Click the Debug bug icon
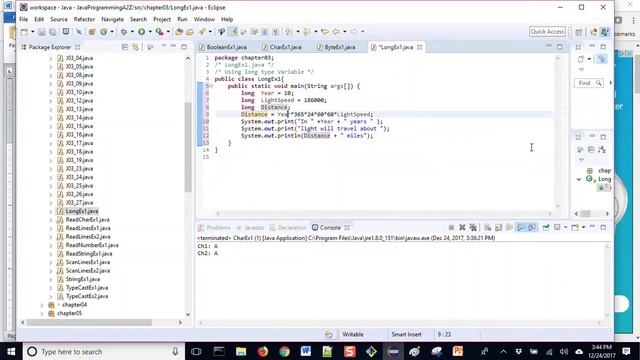The width and height of the screenshot is (640, 360). 124,32
